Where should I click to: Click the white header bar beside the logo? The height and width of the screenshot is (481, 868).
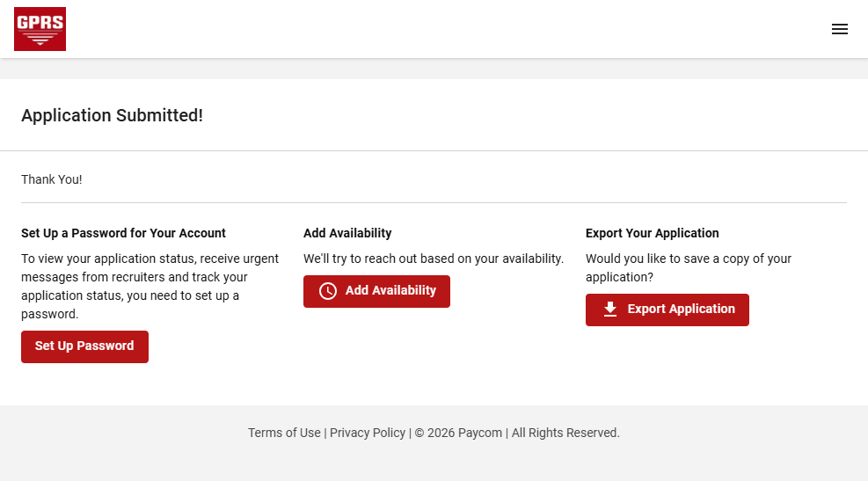440,29
